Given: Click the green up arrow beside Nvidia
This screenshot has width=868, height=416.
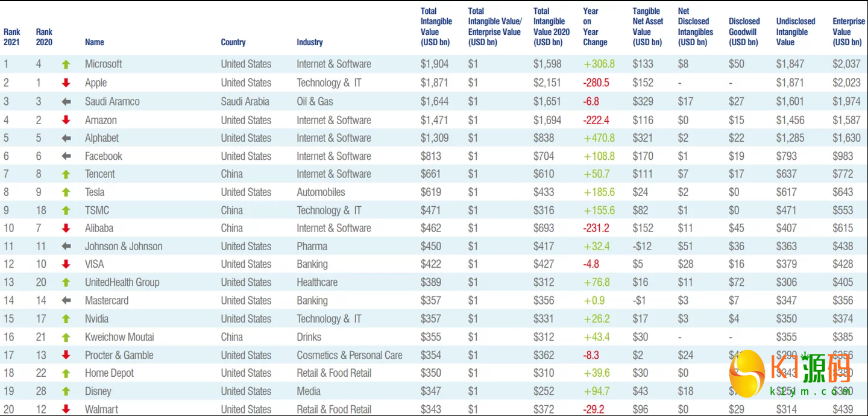Looking at the screenshot, I should 66,319.
